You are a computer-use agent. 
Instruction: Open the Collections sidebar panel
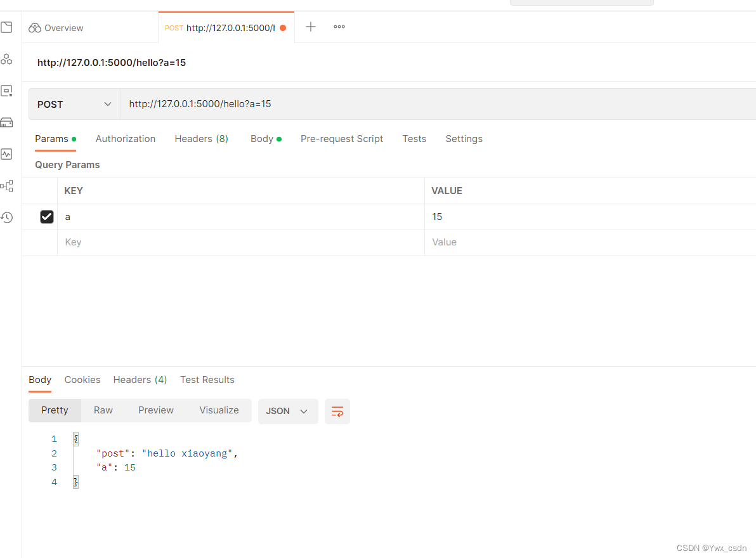coord(7,27)
